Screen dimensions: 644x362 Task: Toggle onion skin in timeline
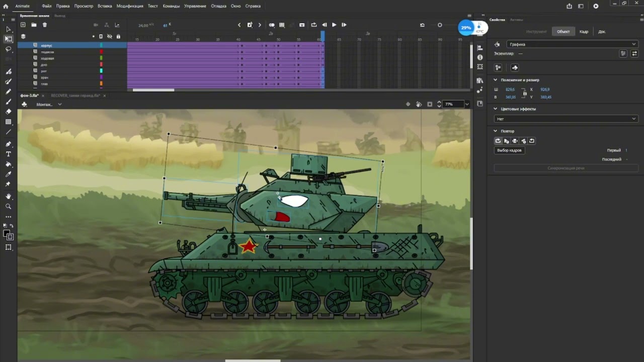[272, 25]
